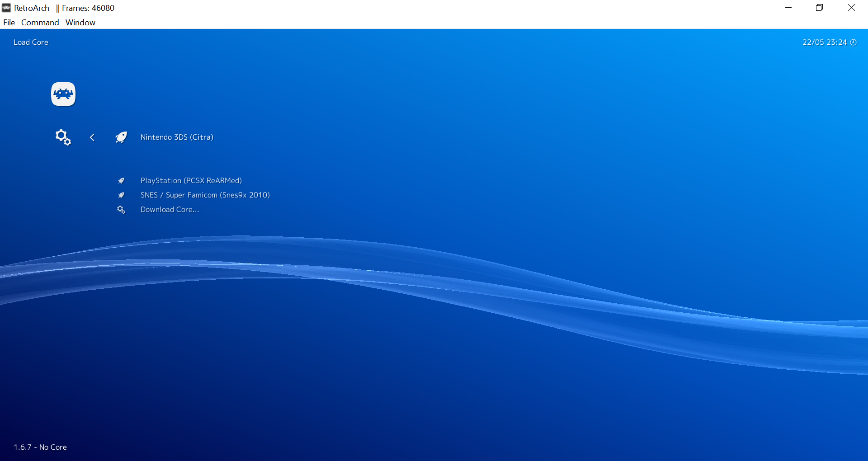Click the rocket icon beside Nintendo 3DS (Citra)
This screenshot has height=461, width=868.
click(x=121, y=137)
